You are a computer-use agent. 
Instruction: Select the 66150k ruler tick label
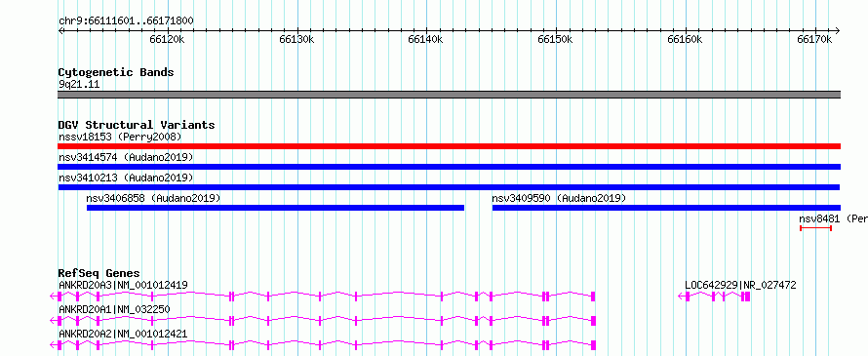click(x=555, y=39)
